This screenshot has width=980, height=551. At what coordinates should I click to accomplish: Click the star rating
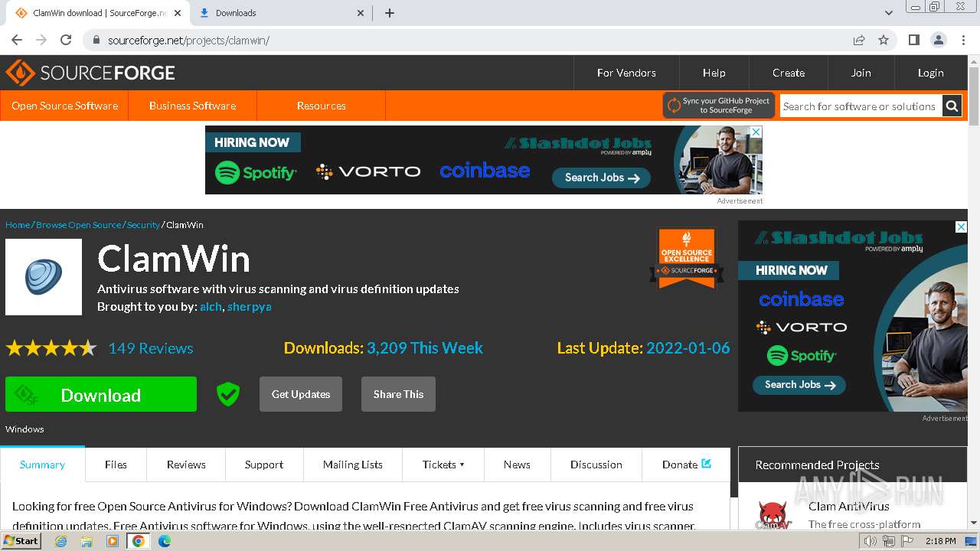point(51,348)
